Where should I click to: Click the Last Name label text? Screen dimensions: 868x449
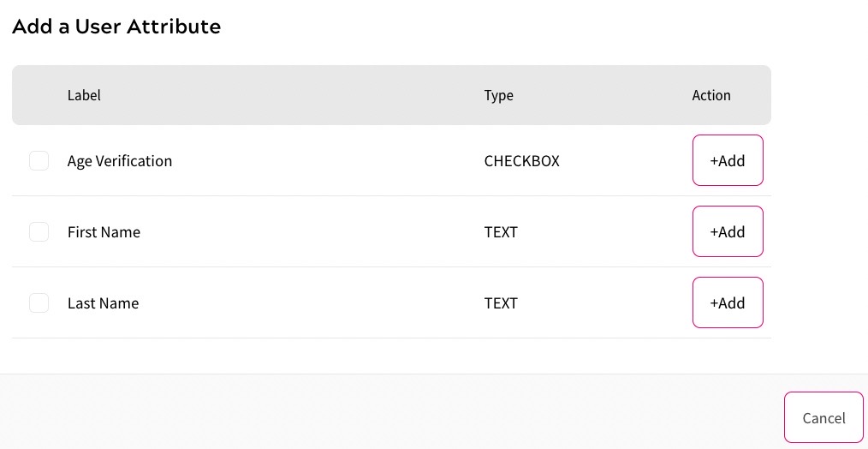tap(103, 303)
